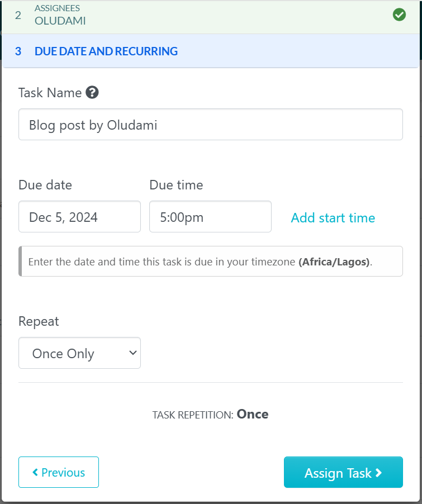
Task: Click the green checkmark beside Assignees
Action: 399,15
